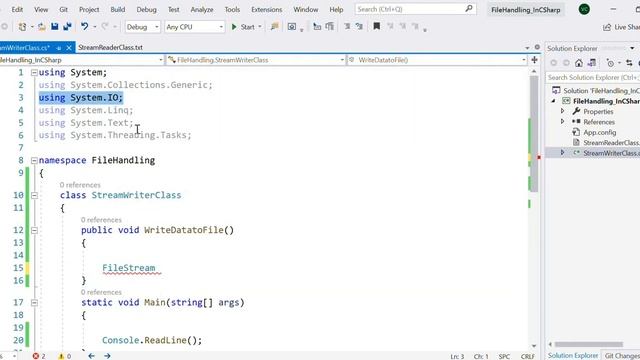Image resolution: width=640 pixels, height=360 pixels.
Task: Open the user account avatar
Action: point(584,9)
